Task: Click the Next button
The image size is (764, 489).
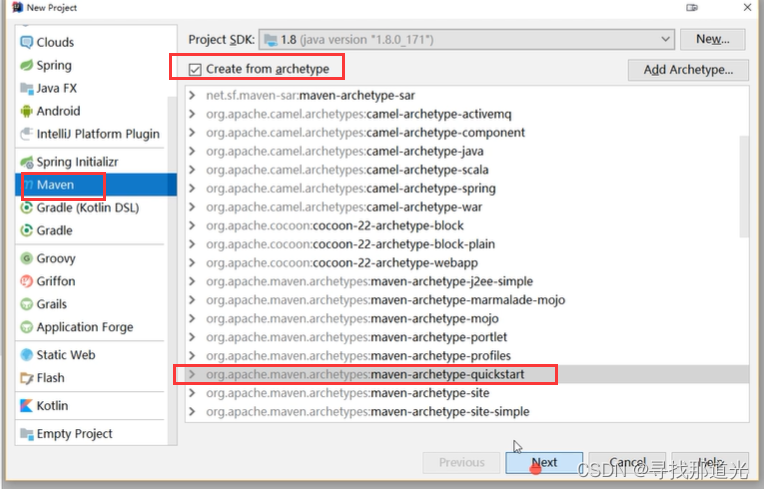Action: 544,462
